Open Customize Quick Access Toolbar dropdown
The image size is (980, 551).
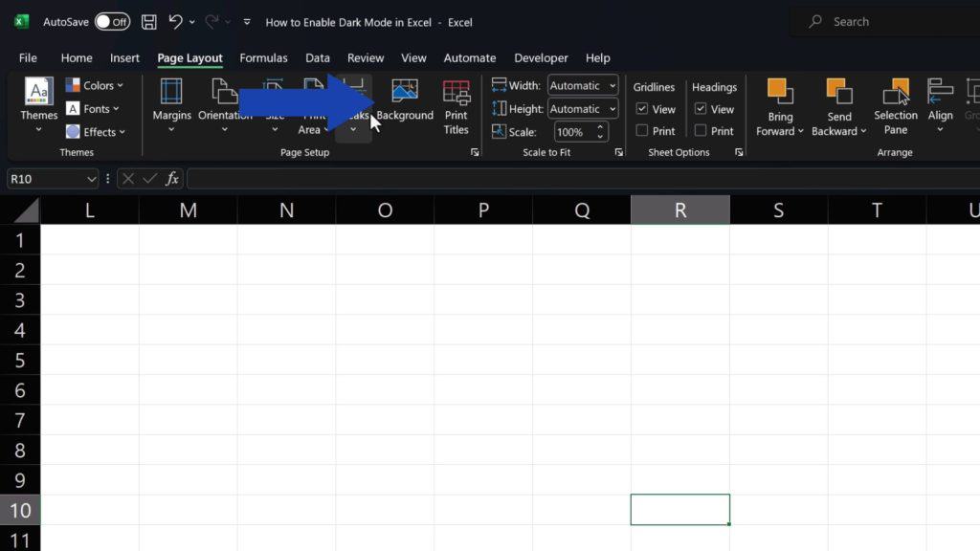pos(247,22)
